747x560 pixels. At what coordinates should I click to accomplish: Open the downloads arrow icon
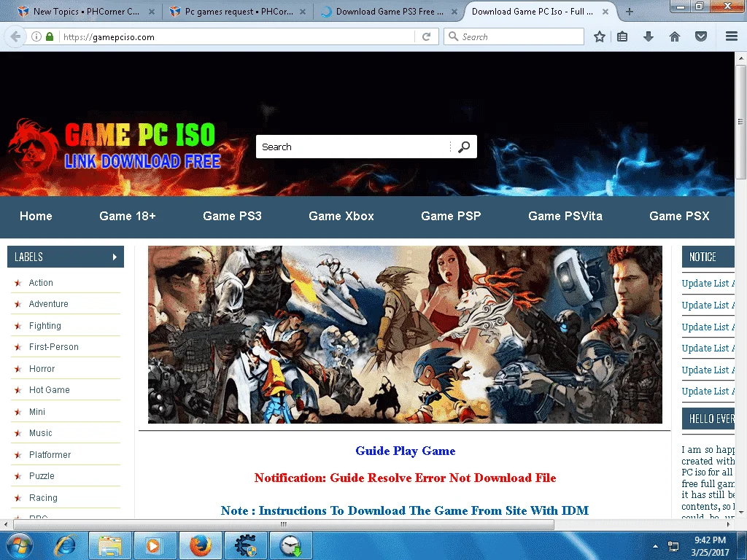[x=649, y=36]
